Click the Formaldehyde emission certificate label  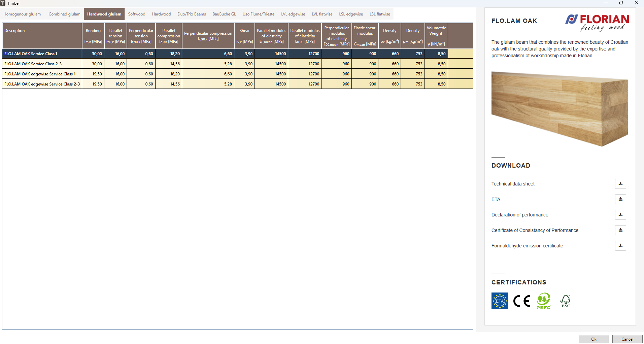point(527,246)
